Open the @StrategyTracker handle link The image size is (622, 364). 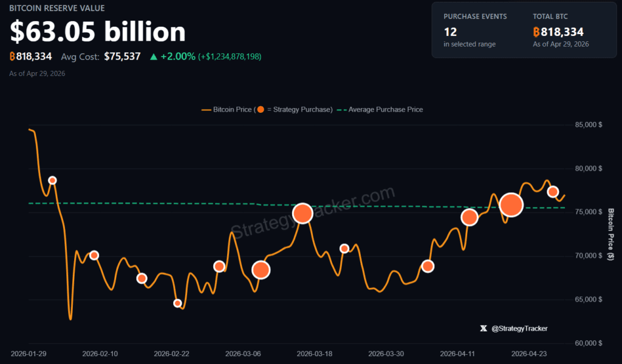[x=519, y=328]
